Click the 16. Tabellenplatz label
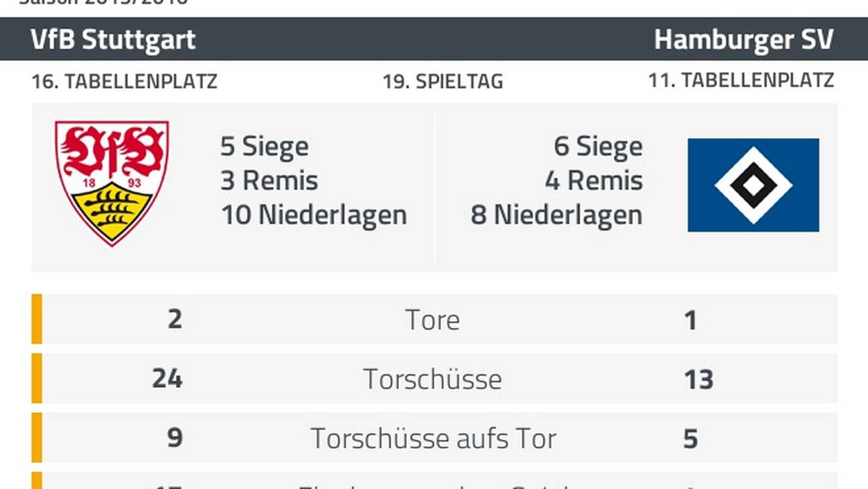Viewport: 868px width, 489px height. [124, 81]
